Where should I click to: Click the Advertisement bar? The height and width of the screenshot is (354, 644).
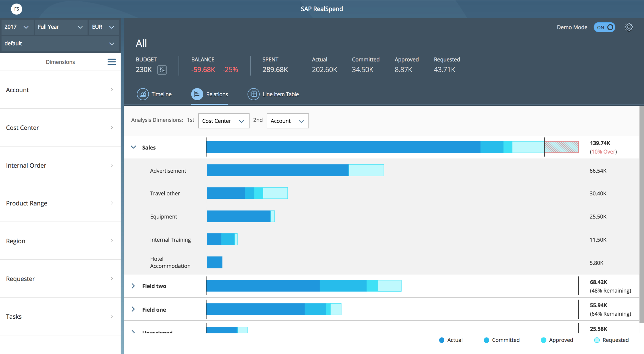[x=295, y=170]
